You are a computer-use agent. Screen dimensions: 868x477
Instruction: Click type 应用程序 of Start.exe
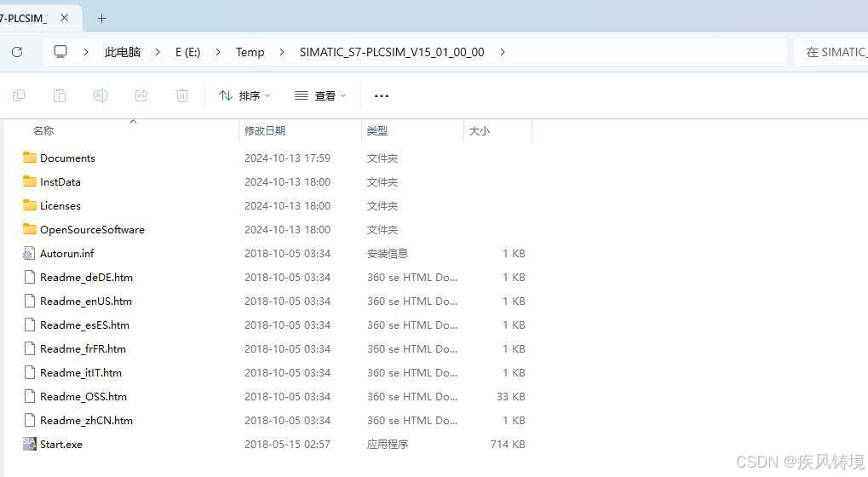click(388, 444)
